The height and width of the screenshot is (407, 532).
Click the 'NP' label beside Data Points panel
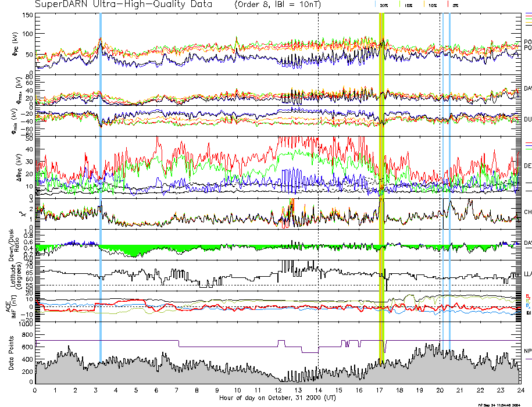coord(528,351)
